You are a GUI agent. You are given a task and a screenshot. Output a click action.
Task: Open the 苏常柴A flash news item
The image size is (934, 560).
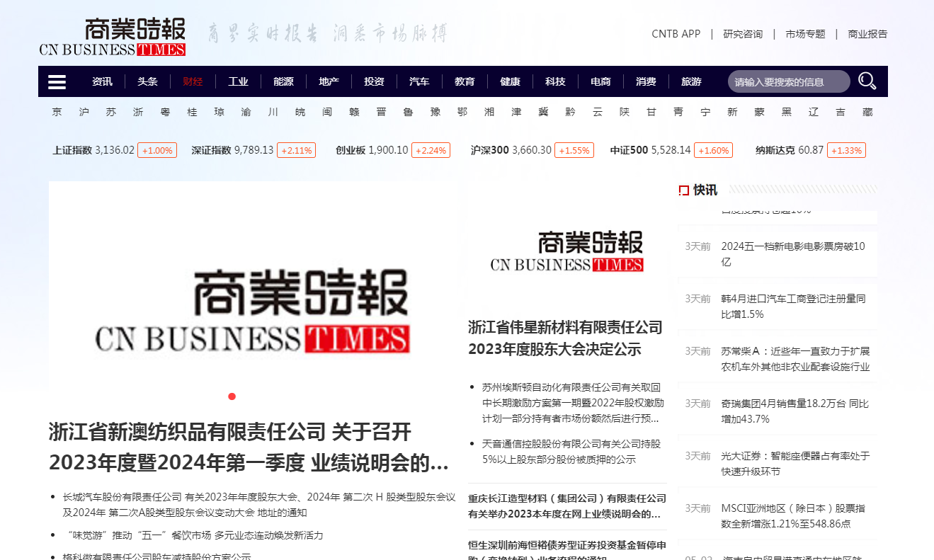tap(795, 359)
